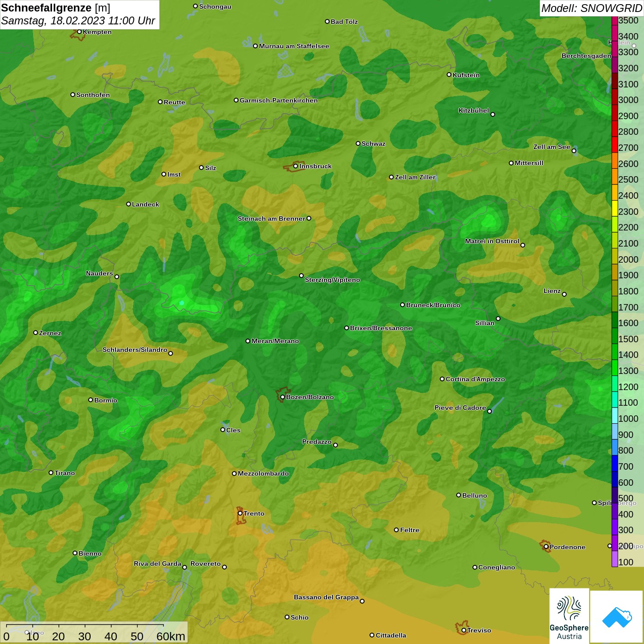Viewport: 644px width, 644px height.
Task: Click the Nauders label
Action: (99, 273)
